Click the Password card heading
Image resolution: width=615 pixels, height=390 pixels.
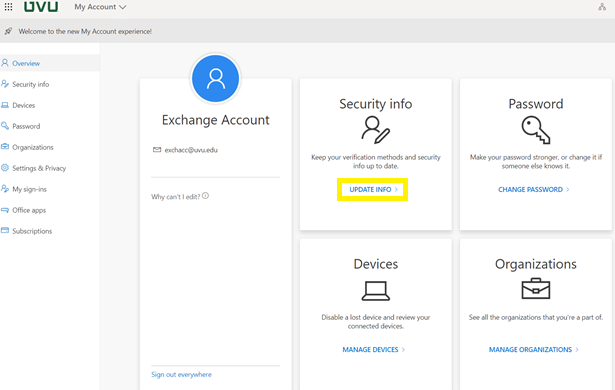(x=536, y=104)
